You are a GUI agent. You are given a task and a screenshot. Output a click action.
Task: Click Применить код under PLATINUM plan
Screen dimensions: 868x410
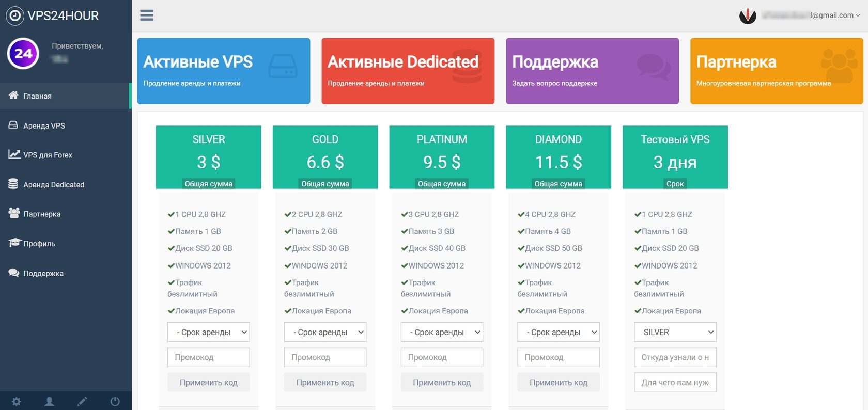[x=442, y=382]
